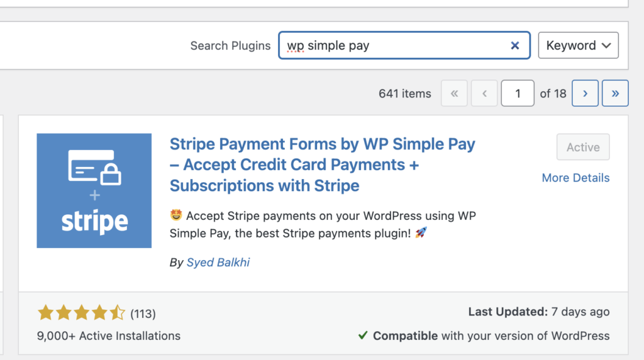644x360 pixels.
Task: Go to the next page of results
Action: [585, 94]
